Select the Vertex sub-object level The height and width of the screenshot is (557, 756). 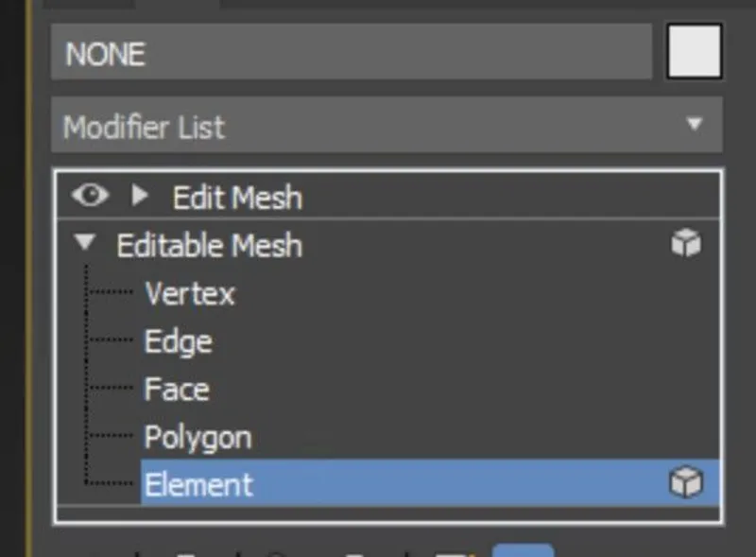[x=190, y=294]
